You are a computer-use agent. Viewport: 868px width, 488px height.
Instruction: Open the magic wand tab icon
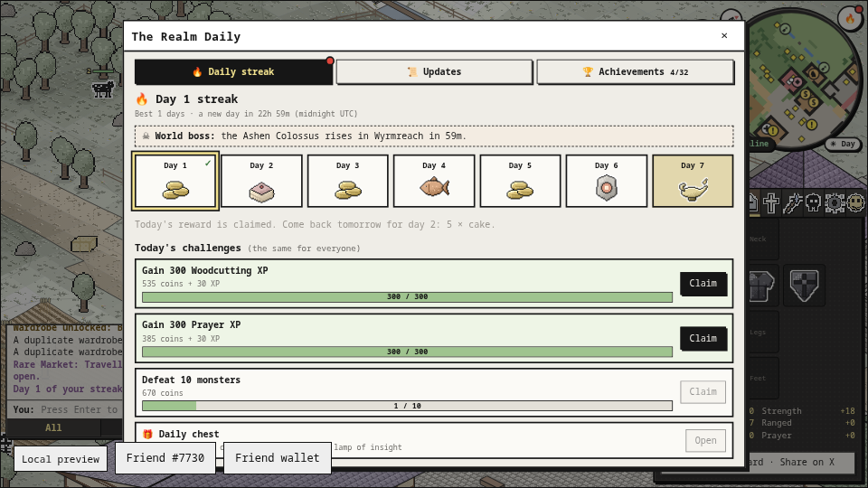792,203
